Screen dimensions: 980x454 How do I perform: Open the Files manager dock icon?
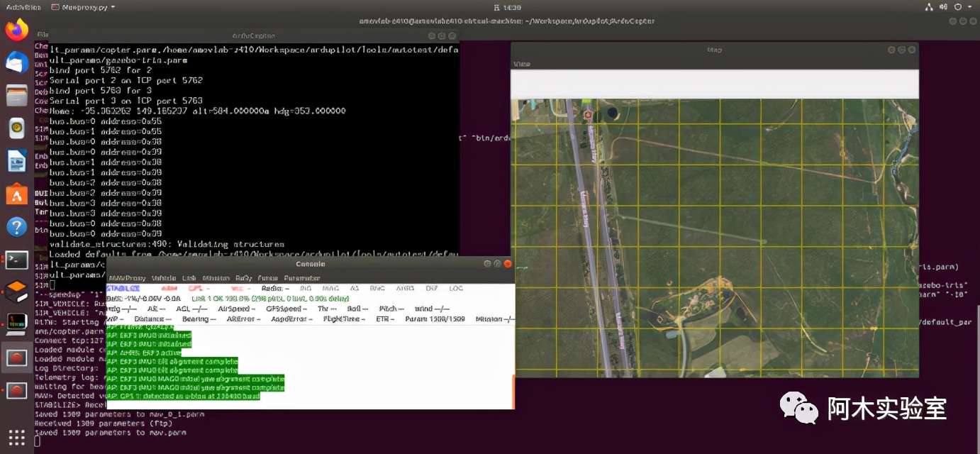(x=16, y=95)
